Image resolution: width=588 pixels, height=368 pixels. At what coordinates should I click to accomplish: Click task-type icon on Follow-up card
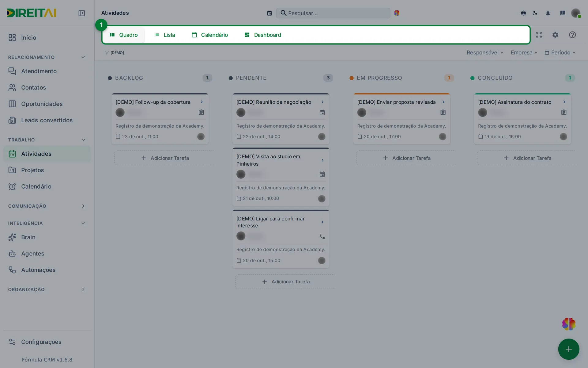click(x=201, y=112)
